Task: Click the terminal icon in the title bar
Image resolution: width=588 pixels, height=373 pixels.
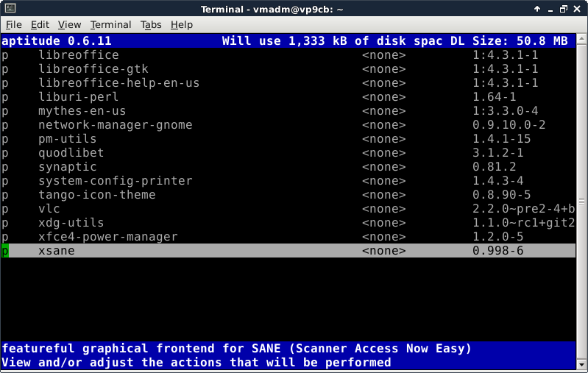Action: tap(8, 8)
